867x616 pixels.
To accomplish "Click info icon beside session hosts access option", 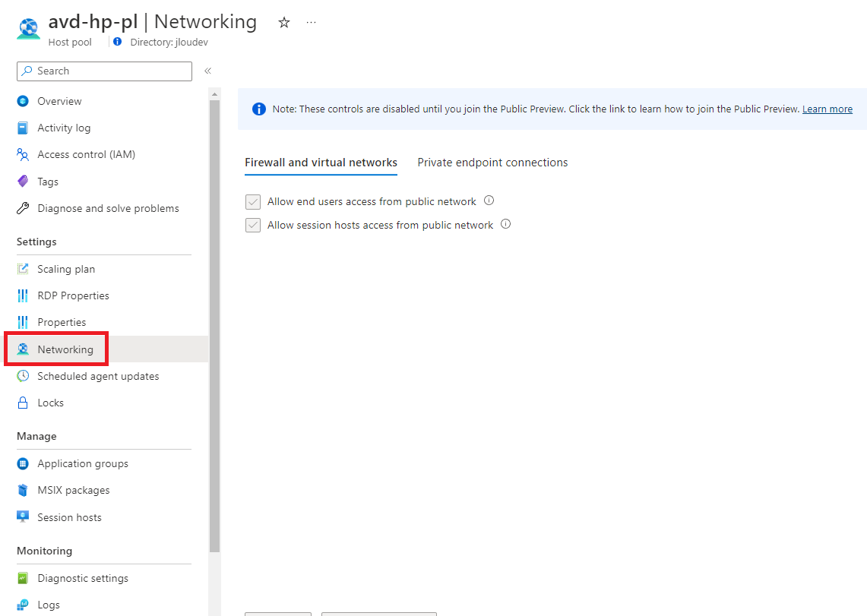I will click(x=505, y=224).
